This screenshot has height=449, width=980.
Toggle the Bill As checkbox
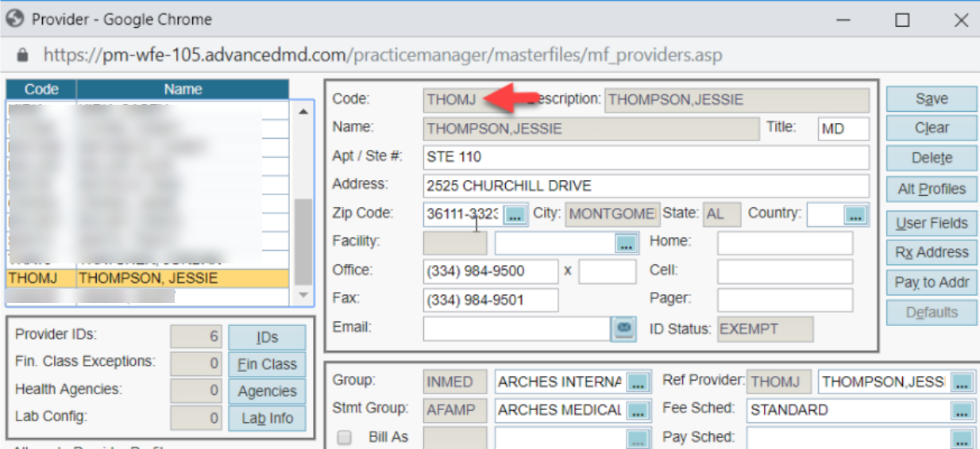tap(344, 437)
